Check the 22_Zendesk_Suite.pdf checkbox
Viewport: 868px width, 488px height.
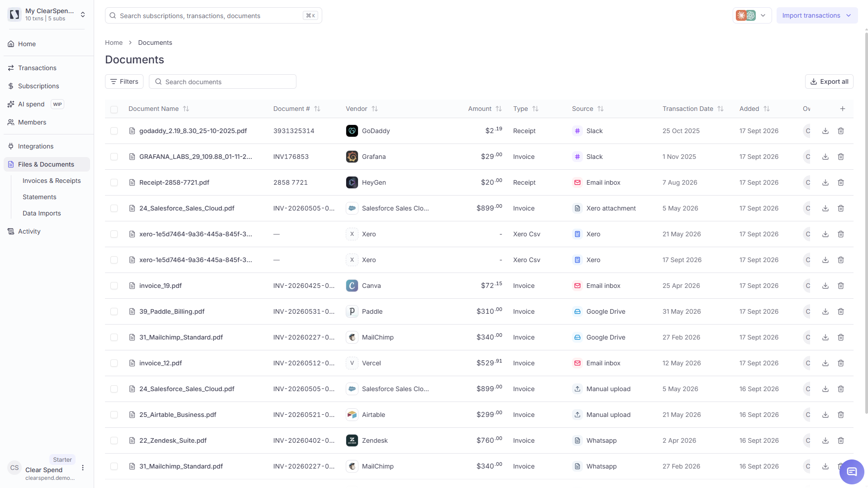[x=114, y=440]
